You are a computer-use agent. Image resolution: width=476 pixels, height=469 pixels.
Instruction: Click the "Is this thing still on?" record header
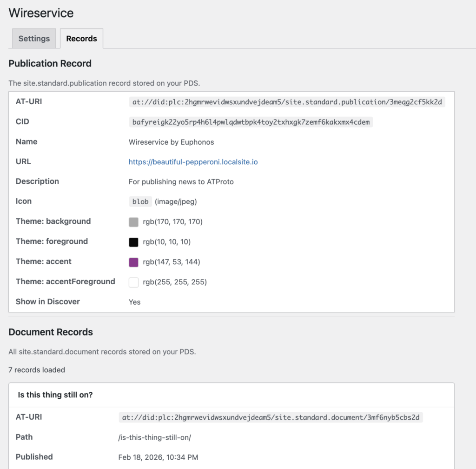coord(55,395)
